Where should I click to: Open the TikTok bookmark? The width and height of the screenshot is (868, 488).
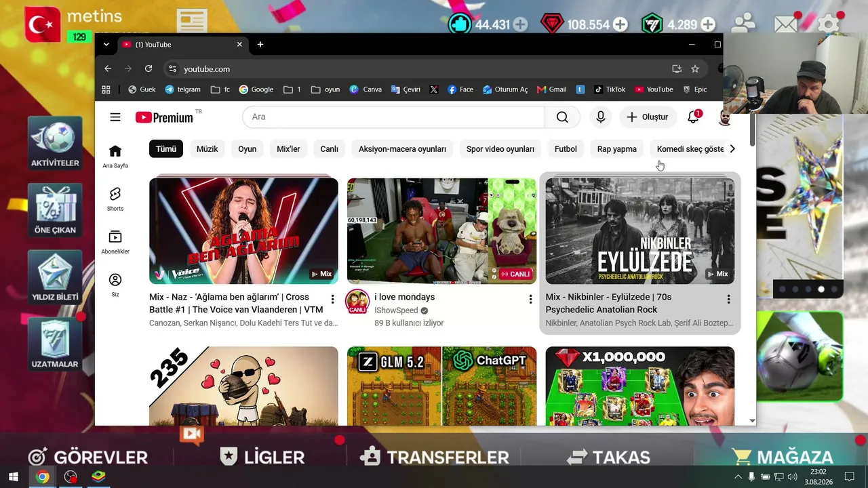(x=610, y=89)
